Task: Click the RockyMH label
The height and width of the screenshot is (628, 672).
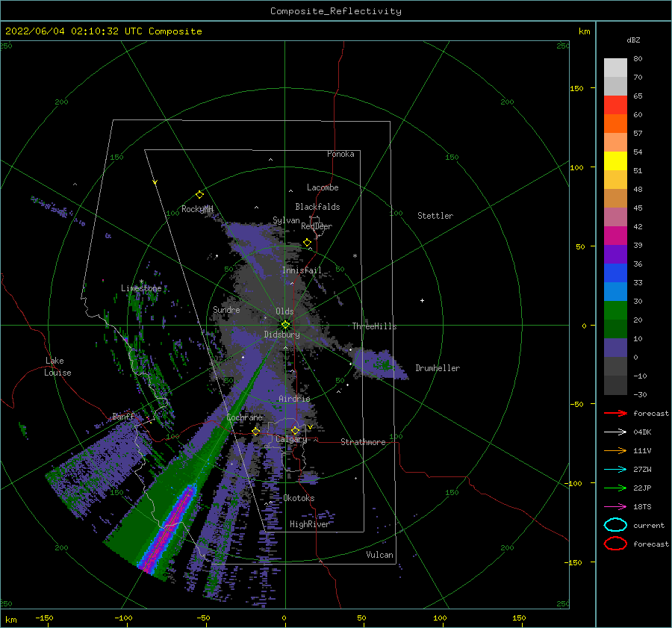Action: click(197, 209)
